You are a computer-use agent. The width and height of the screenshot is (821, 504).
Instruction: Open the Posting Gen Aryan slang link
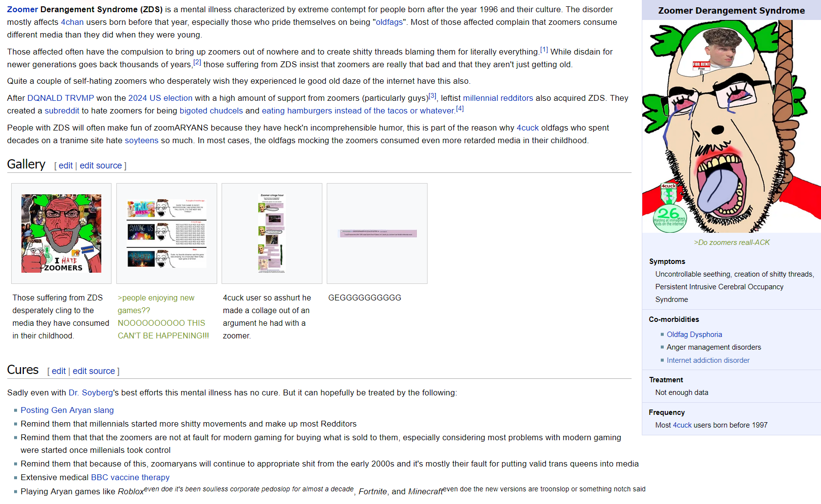[x=67, y=410]
